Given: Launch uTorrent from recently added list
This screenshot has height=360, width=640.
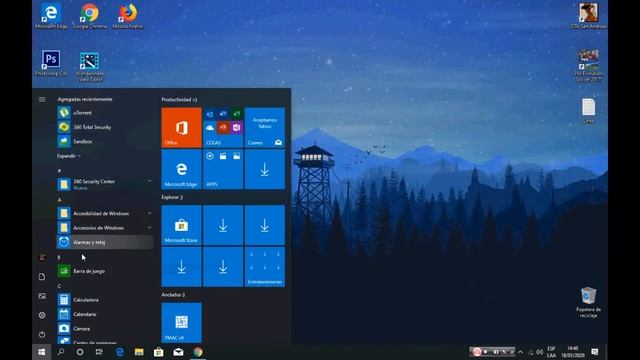Looking at the screenshot, I should 105,113.
